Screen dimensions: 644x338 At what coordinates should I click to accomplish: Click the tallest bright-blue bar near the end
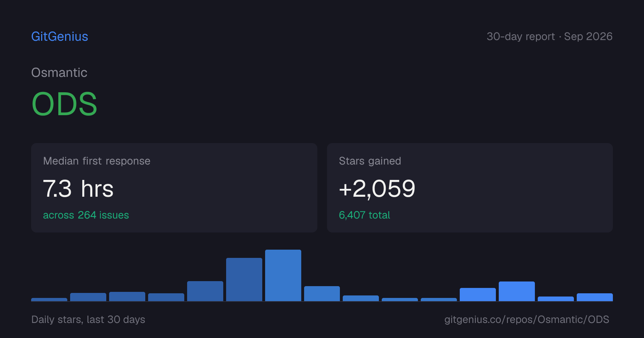(x=517, y=291)
